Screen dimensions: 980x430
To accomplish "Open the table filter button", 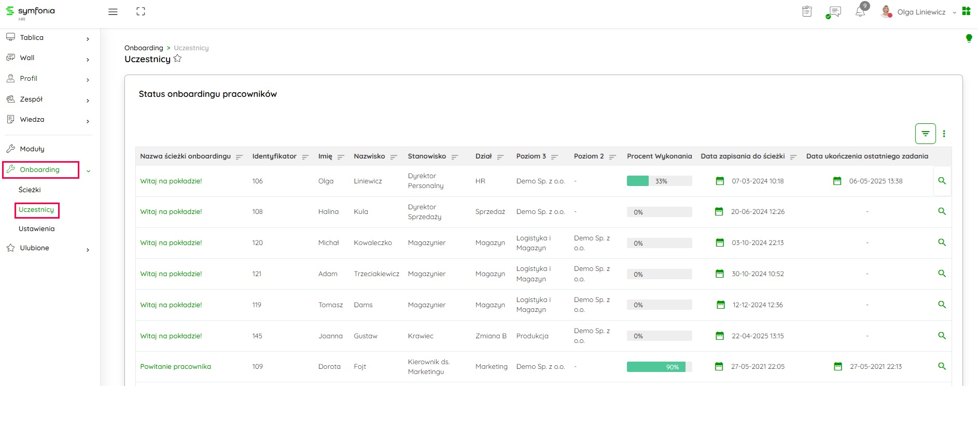I will tap(925, 134).
